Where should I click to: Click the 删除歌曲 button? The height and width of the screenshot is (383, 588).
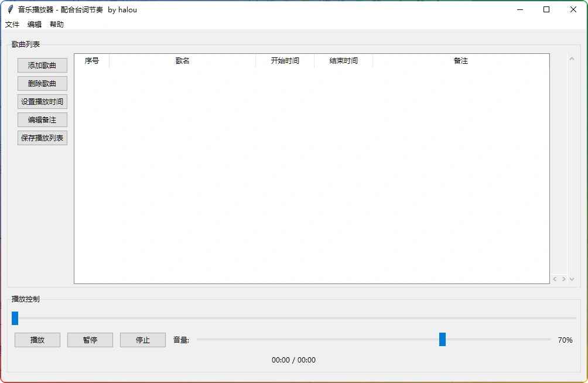click(42, 83)
